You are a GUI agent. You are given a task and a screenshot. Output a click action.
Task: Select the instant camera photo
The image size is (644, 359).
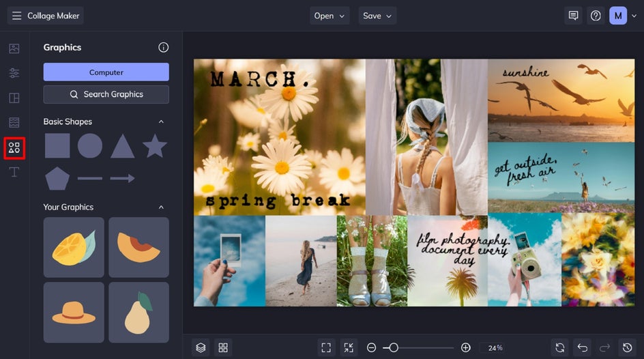525,259
